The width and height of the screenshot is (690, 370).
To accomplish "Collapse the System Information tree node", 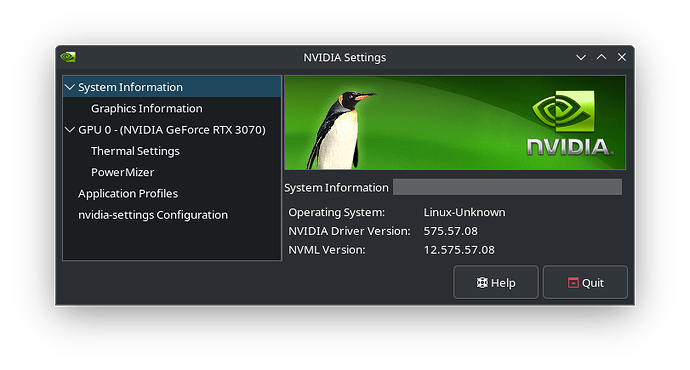I will point(70,87).
